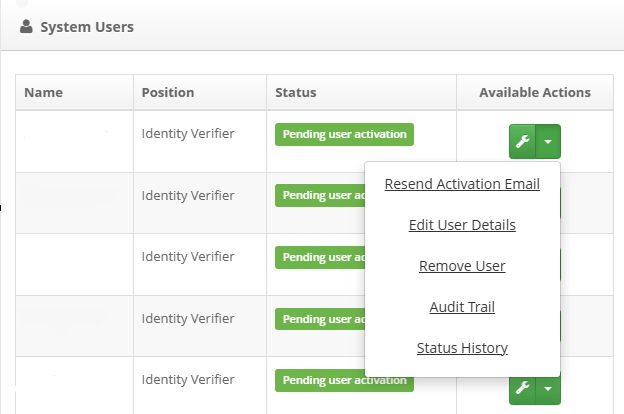The width and height of the screenshot is (624, 414).
Task: Click the user icon beside System Users
Action: click(26, 27)
